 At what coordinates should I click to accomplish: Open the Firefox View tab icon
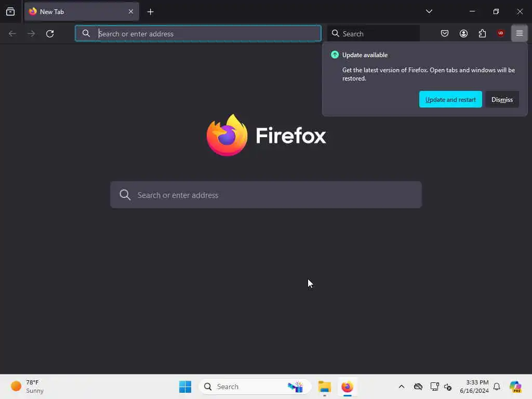coord(10,12)
